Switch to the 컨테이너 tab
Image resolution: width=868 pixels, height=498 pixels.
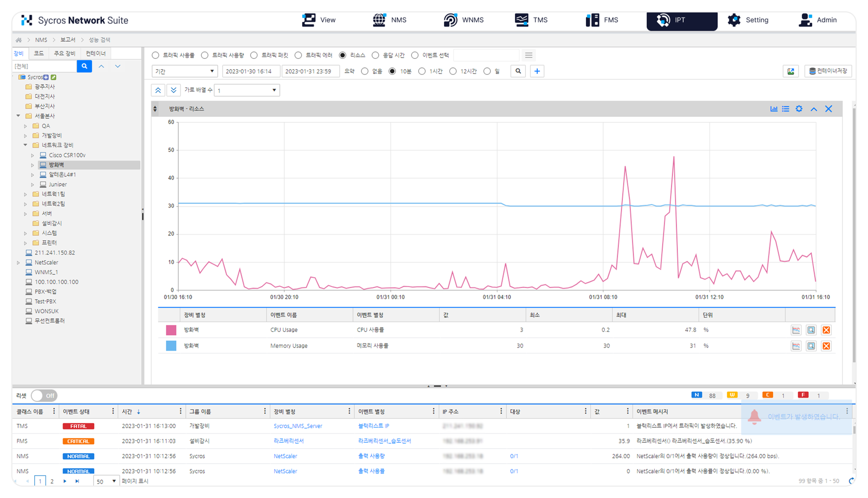coord(96,53)
